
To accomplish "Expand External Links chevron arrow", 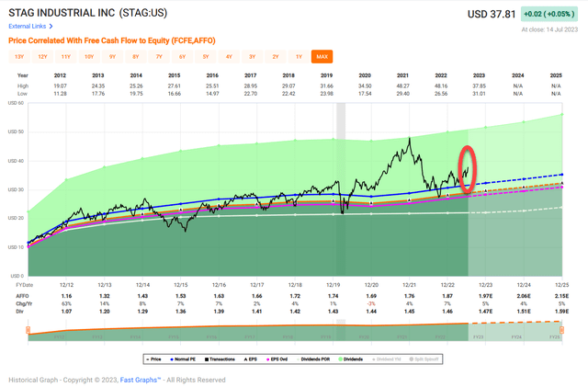I will pyautogui.click(x=51, y=27).
